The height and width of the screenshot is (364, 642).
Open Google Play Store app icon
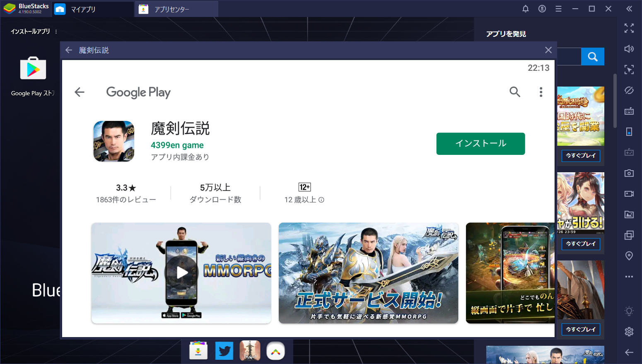click(x=33, y=68)
